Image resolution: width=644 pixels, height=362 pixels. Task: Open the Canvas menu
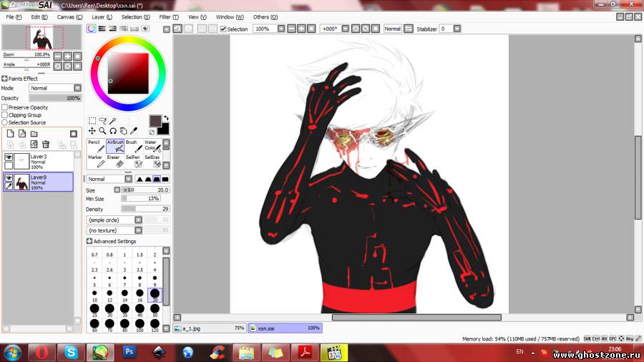[69, 17]
